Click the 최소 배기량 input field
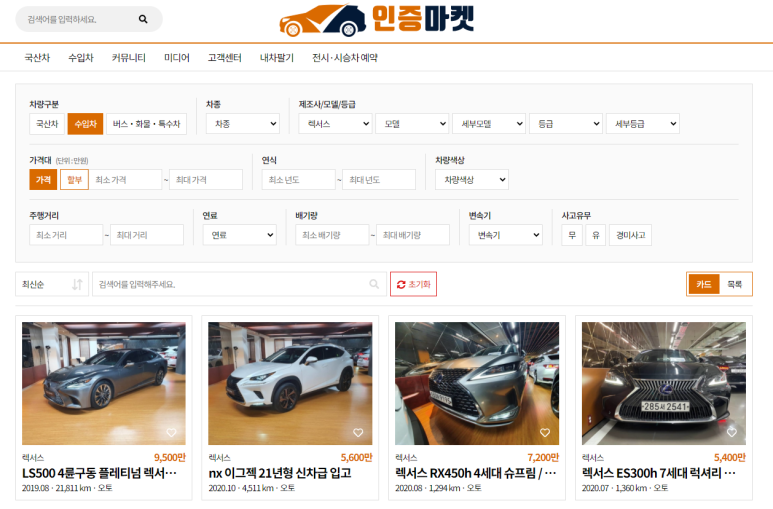 (332, 235)
